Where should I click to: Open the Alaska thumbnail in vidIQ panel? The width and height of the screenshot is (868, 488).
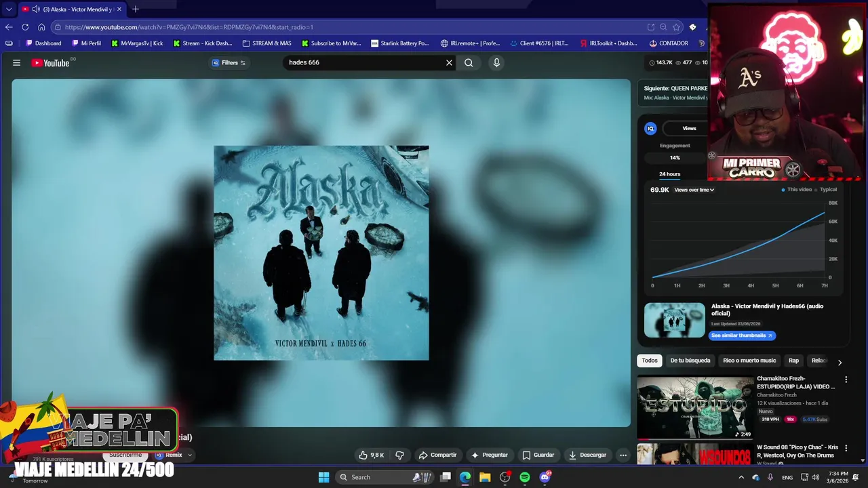[x=675, y=320]
